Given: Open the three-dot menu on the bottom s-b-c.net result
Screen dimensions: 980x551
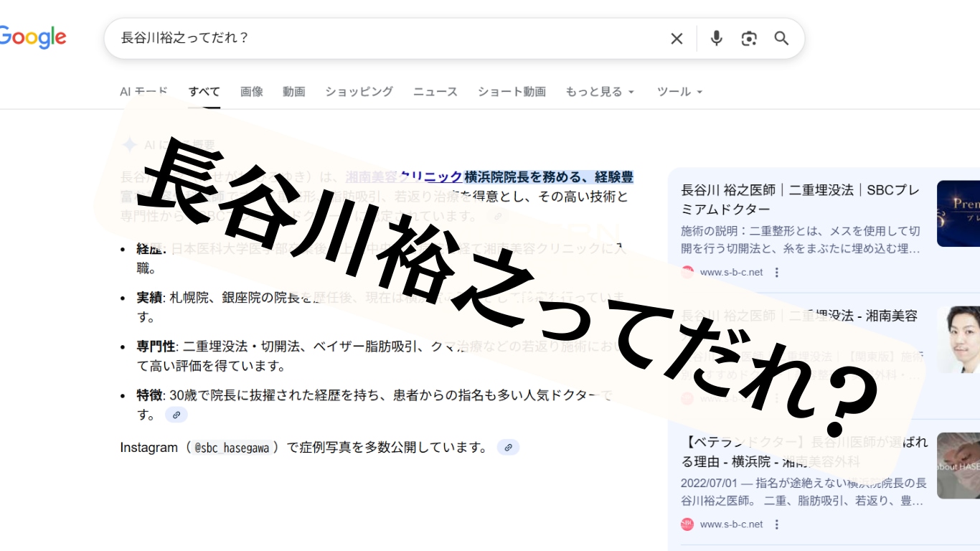Looking at the screenshot, I should pos(776,524).
